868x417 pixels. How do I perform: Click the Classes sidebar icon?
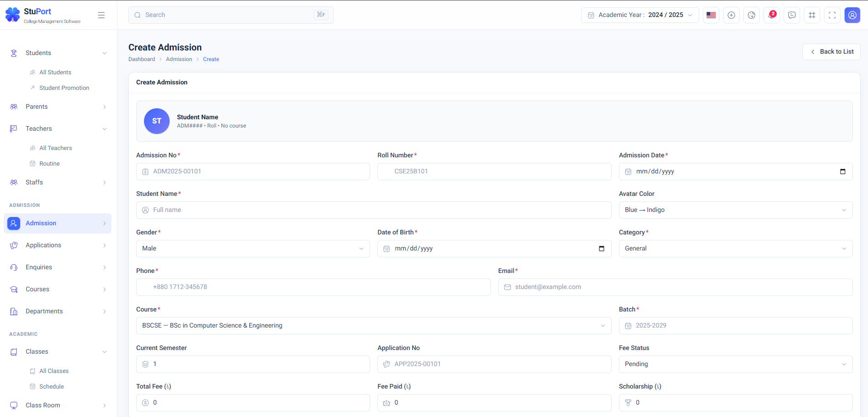[x=14, y=352]
